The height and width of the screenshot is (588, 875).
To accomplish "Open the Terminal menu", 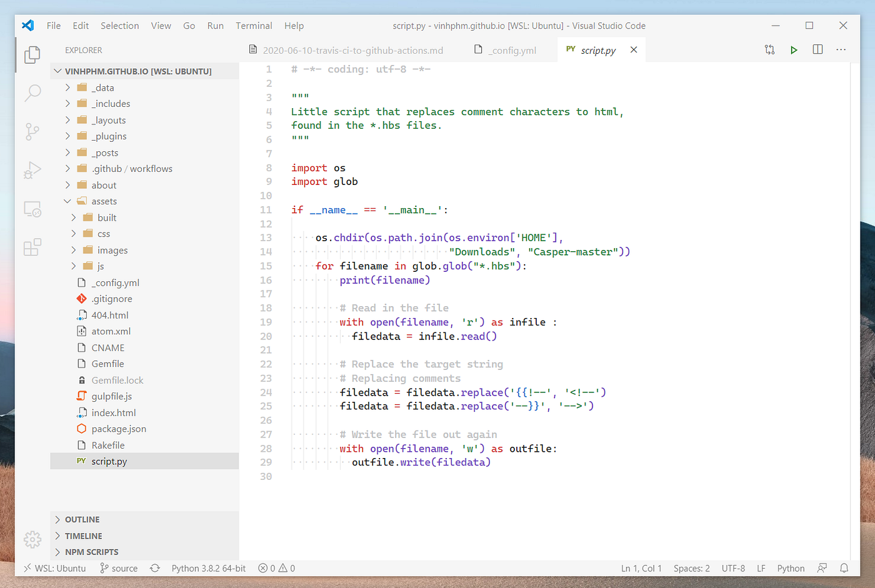I will (254, 26).
